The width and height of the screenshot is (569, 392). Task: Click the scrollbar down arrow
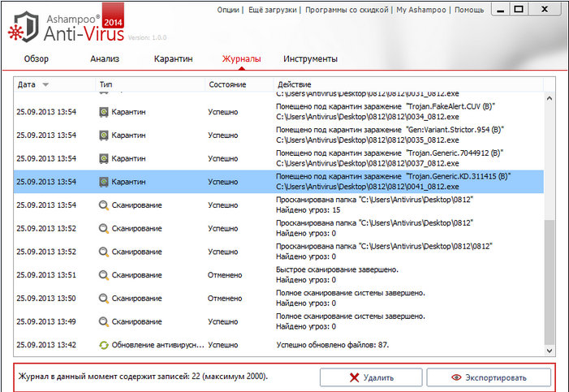tap(550, 351)
